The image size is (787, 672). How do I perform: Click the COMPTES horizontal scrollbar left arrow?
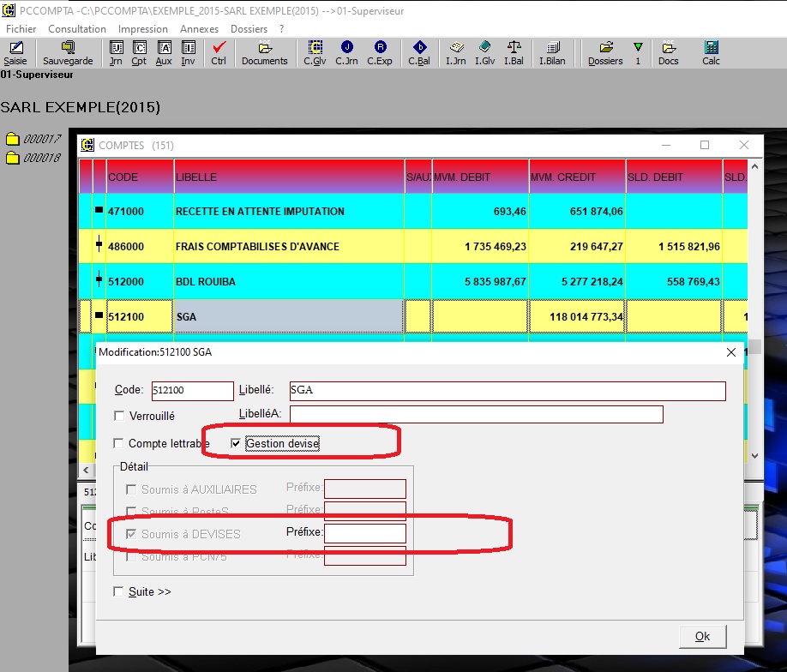[86, 471]
